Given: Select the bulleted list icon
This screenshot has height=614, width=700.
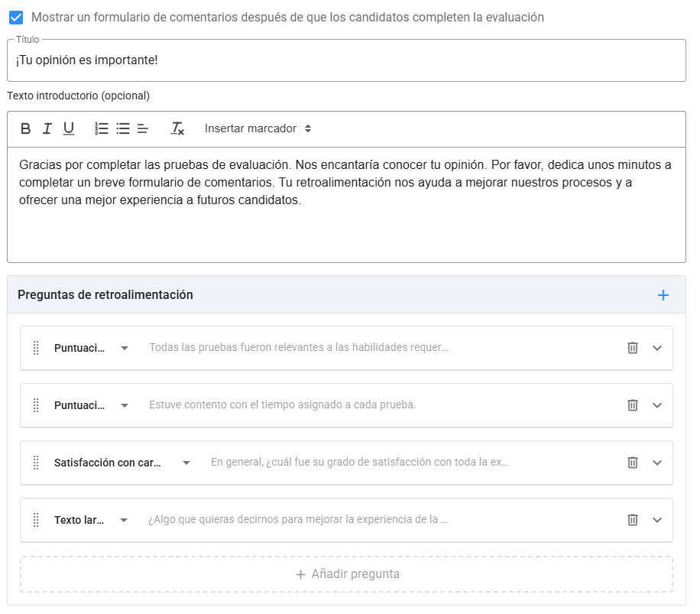Looking at the screenshot, I should click(122, 128).
